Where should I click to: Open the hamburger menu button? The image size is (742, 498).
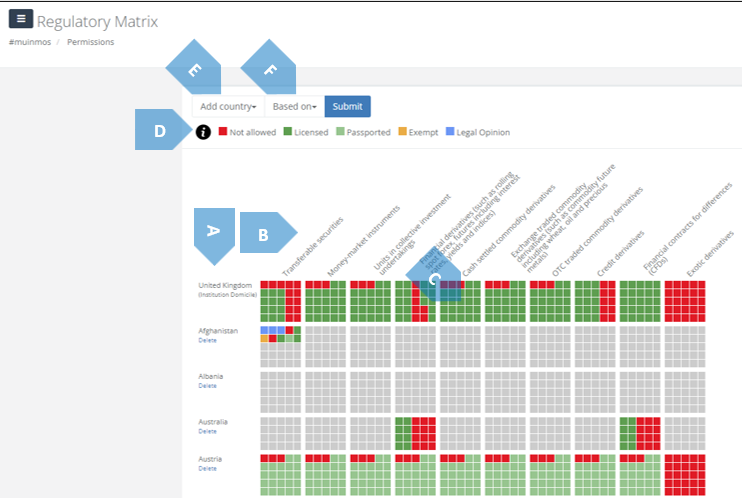(20, 18)
